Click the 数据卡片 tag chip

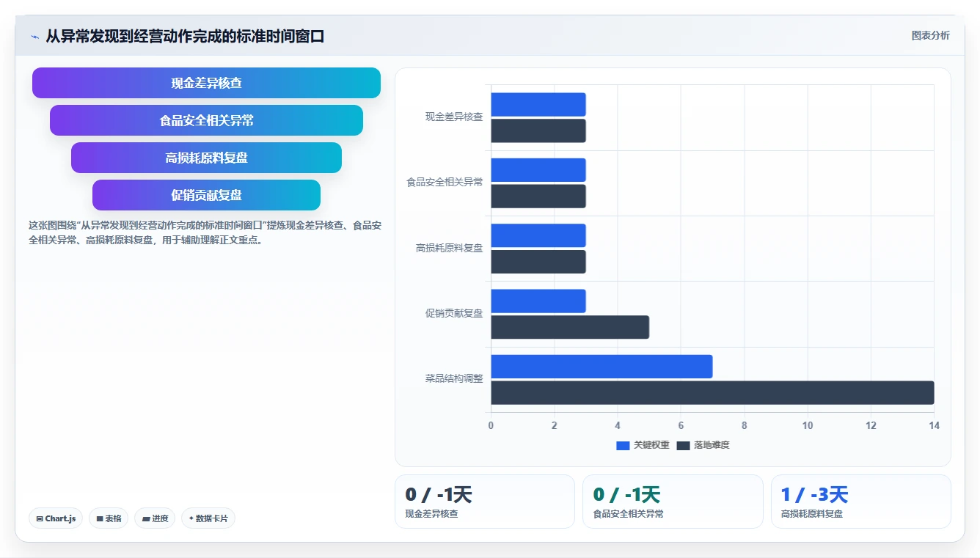point(208,518)
